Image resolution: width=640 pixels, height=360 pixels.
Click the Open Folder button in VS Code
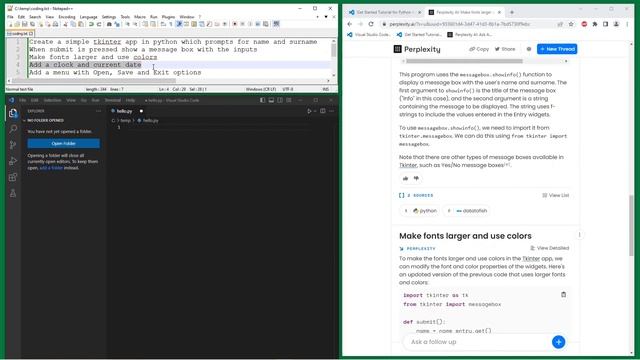64,143
